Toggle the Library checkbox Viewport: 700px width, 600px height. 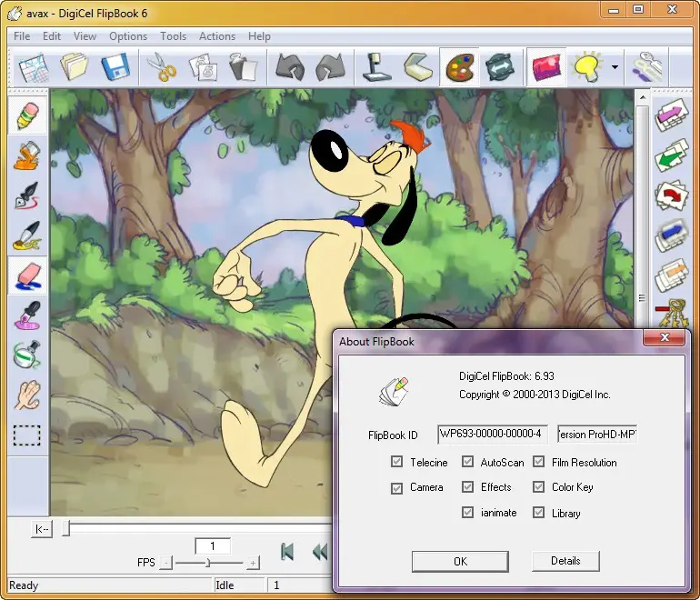pyautogui.click(x=538, y=512)
